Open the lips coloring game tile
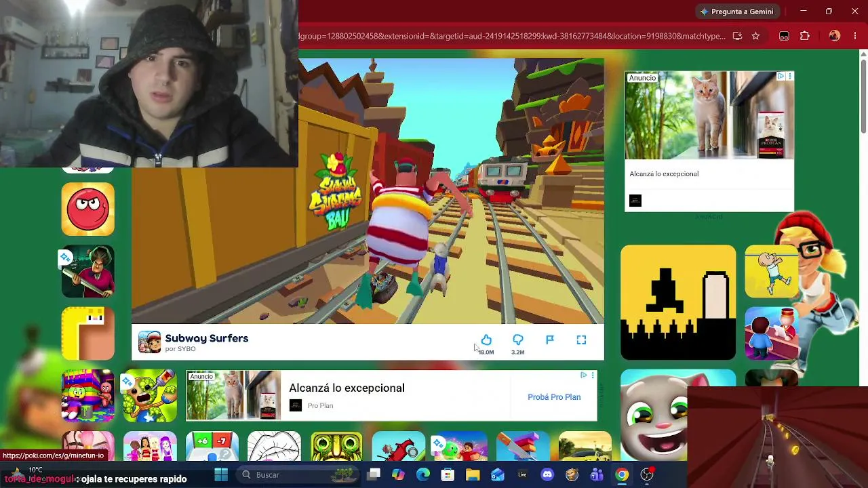 [274, 446]
